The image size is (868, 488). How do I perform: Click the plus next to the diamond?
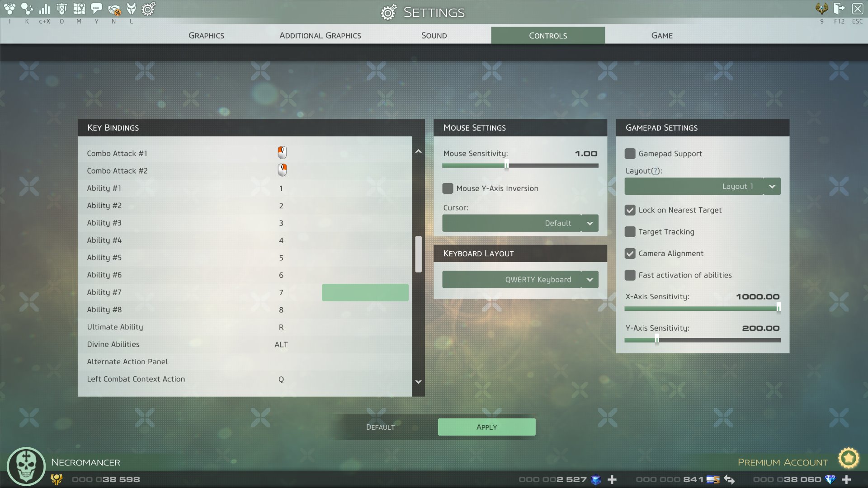point(847,479)
